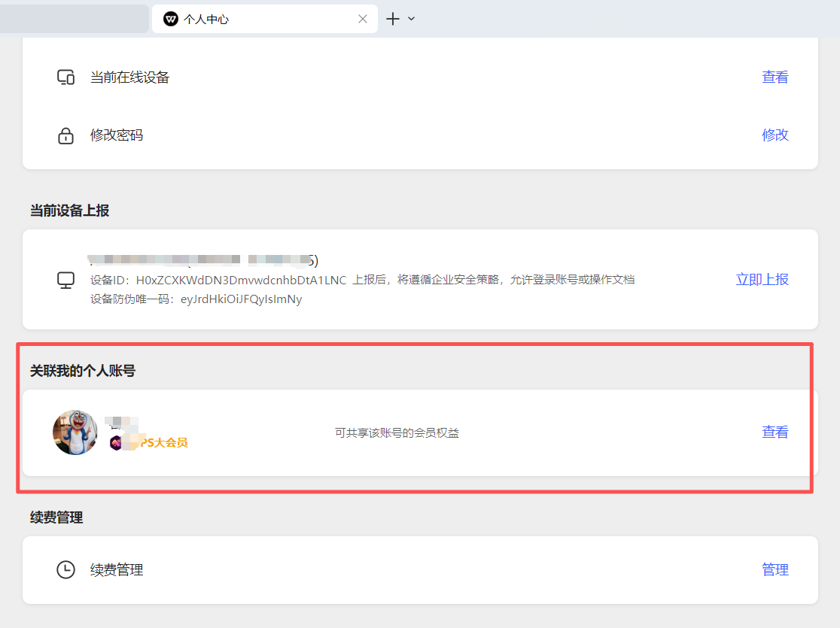Click the personal account avatar picture

coord(75,432)
